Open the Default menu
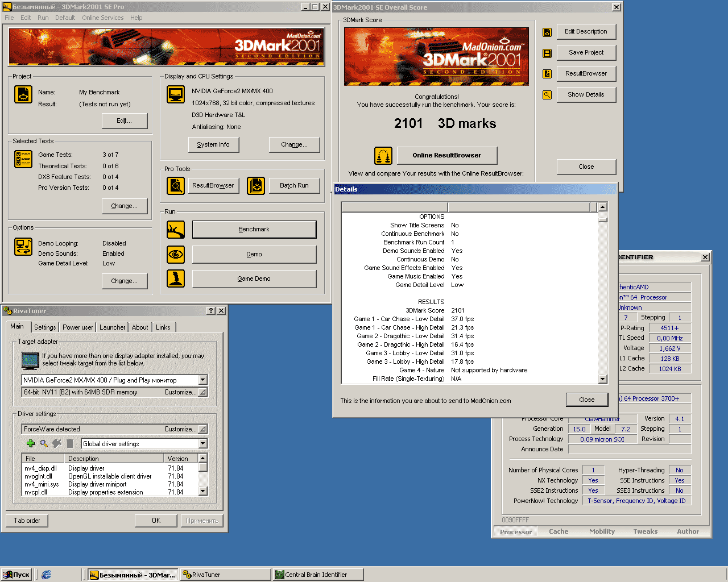This screenshot has width=728, height=582. (65, 18)
